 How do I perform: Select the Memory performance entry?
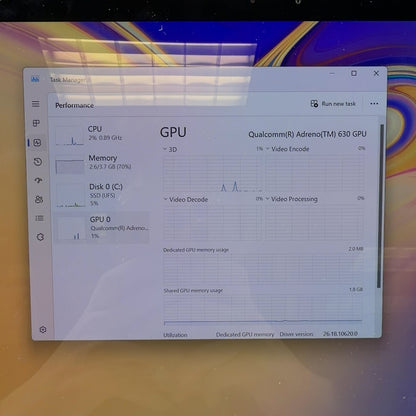102,164
